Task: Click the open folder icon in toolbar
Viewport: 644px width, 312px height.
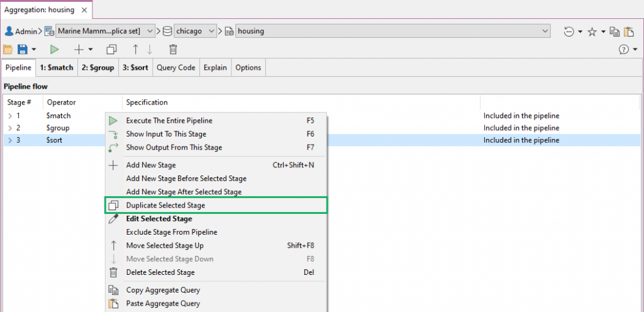Action: click(8, 49)
